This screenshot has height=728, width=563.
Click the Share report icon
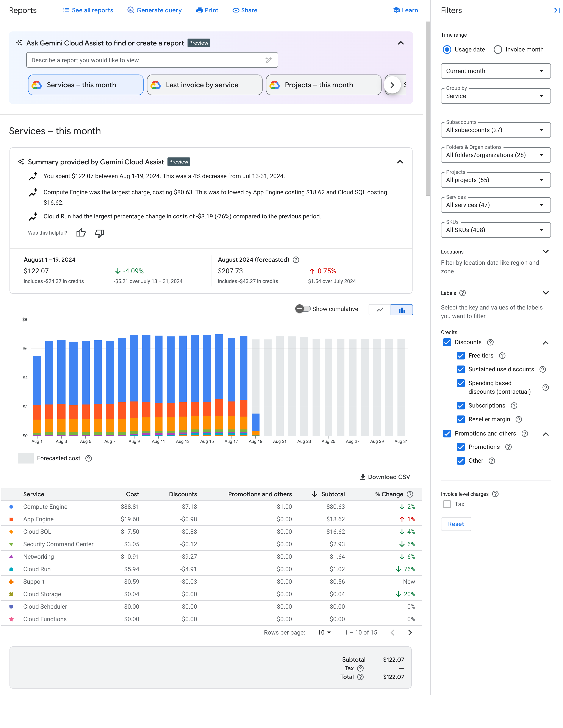[x=245, y=10]
